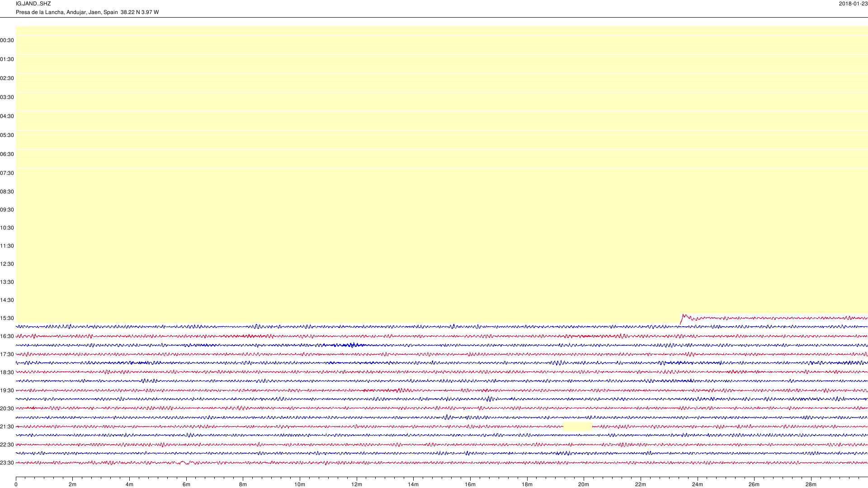Click the 09:30 row time label

[7, 210]
